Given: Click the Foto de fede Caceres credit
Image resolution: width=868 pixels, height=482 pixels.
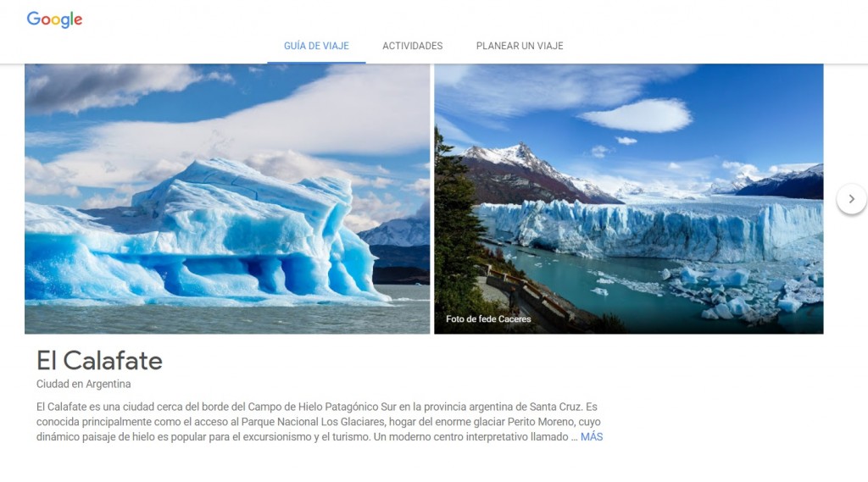Looking at the screenshot, I should [488, 319].
